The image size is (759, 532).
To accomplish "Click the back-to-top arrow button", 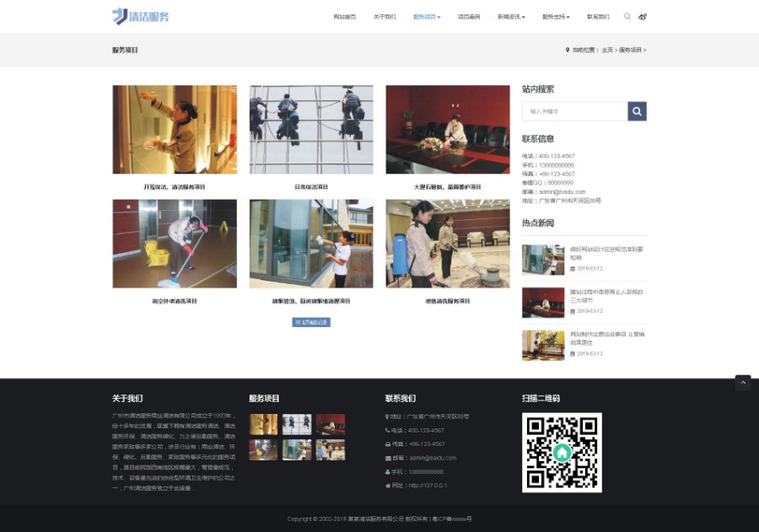I will [743, 382].
